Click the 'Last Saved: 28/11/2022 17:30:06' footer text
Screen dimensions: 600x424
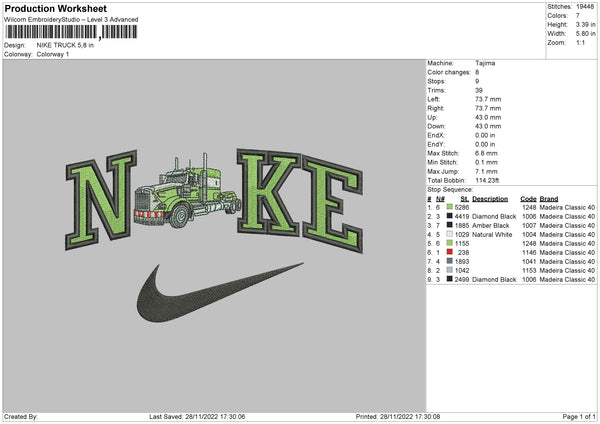tap(197, 416)
